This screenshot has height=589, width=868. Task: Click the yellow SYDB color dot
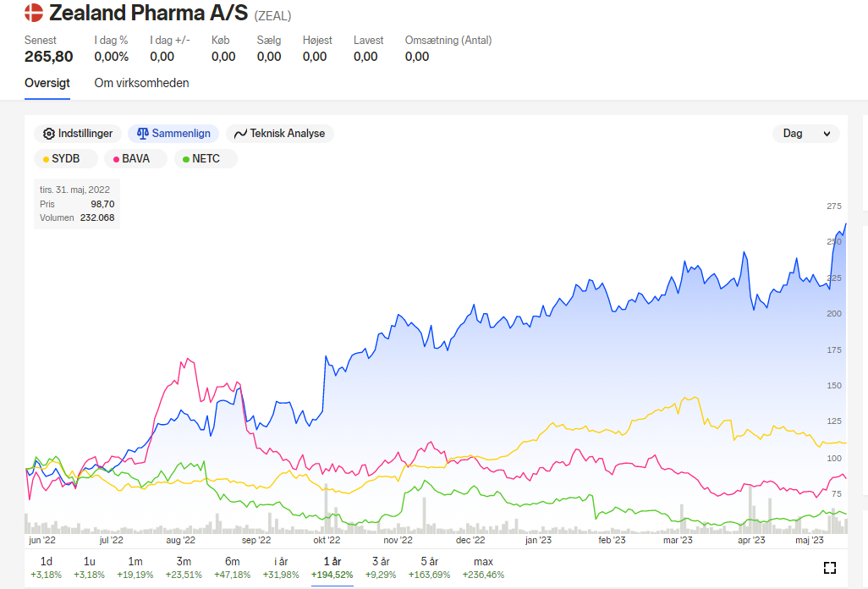coord(46,159)
